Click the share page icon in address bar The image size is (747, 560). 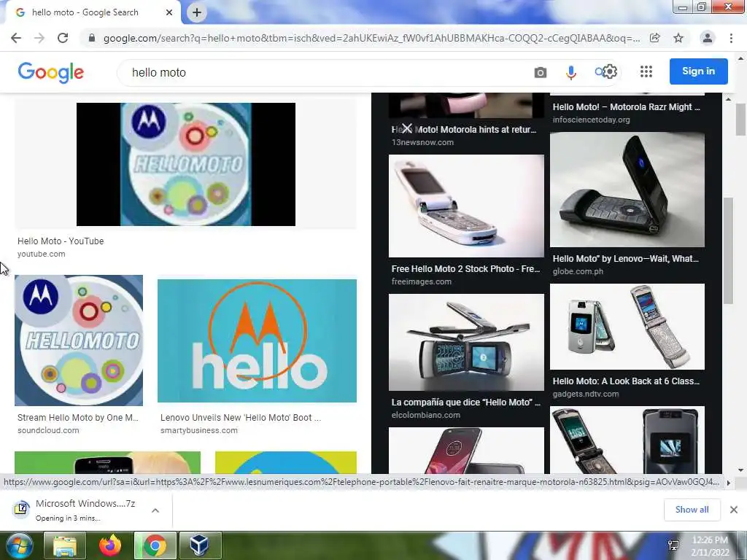tap(655, 38)
